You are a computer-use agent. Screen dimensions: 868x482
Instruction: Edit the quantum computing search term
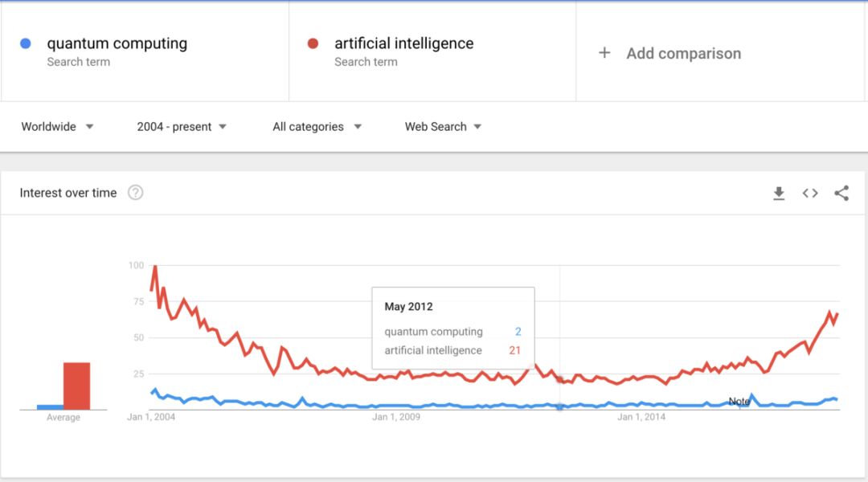[x=117, y=43]
